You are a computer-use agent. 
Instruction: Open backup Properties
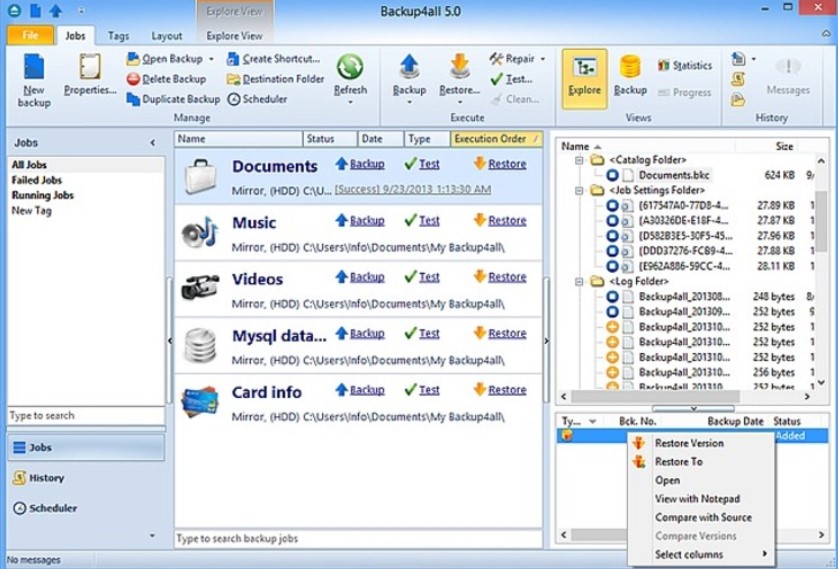[90, 76]
